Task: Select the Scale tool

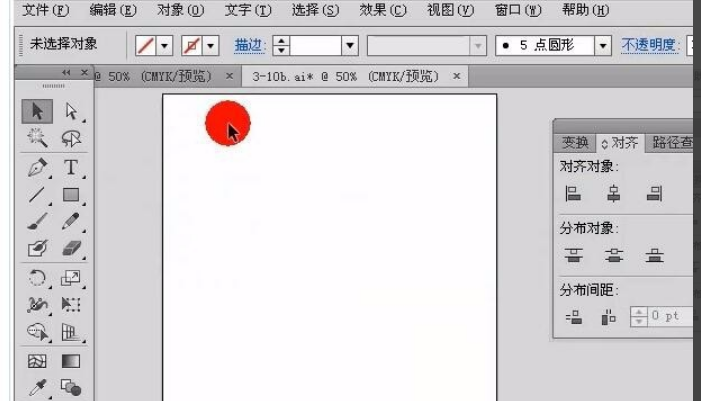Action: [71, 278]
